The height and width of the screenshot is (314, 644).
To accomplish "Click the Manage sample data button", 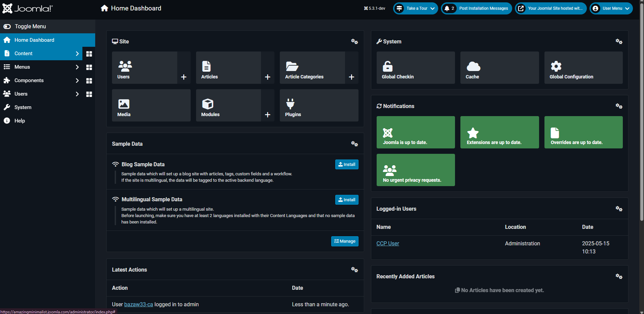I will click(344, 241).
